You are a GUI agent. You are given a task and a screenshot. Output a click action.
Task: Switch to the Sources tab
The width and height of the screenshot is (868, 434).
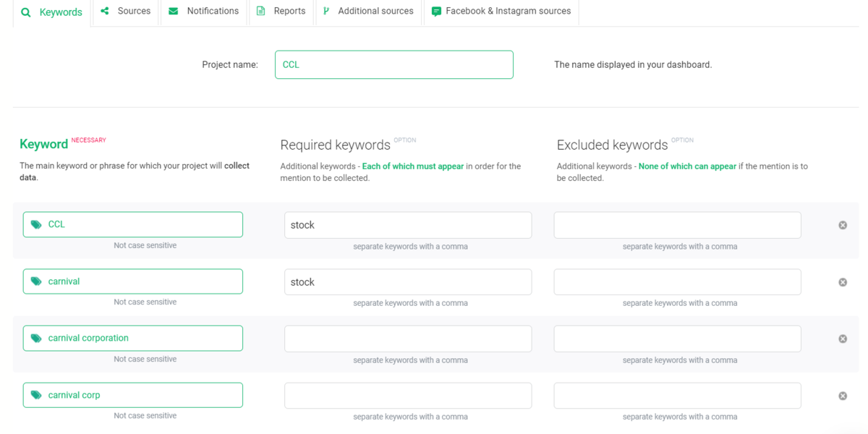pyautogui.click(x=126, y=12)
